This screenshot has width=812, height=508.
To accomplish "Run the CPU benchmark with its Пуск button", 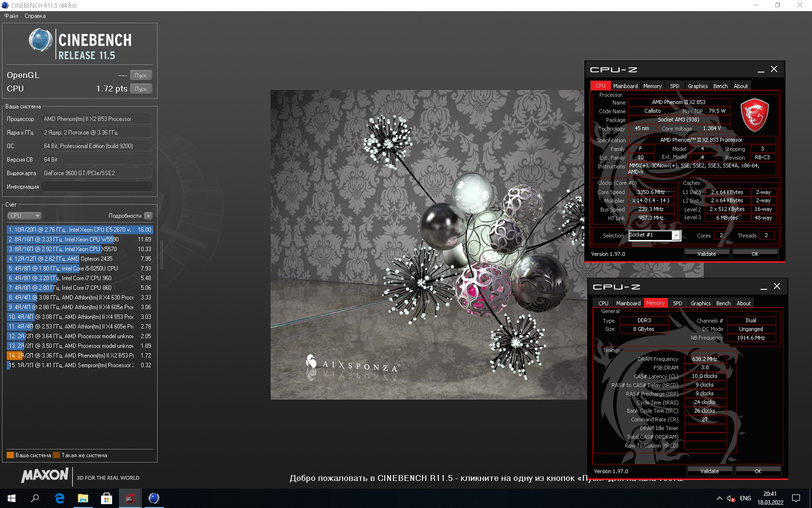I will [x=141, y=89].
